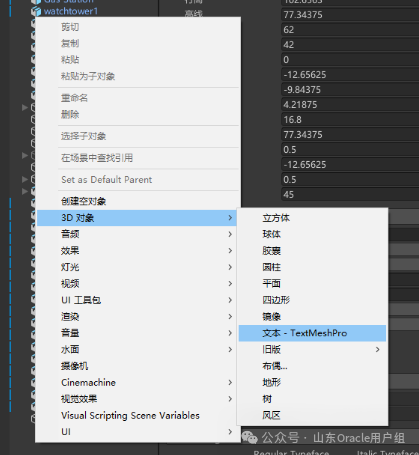Create a 球体 3D object
Image resolution: width=419 pixels, height=455 pixels.
click(271, 234)
